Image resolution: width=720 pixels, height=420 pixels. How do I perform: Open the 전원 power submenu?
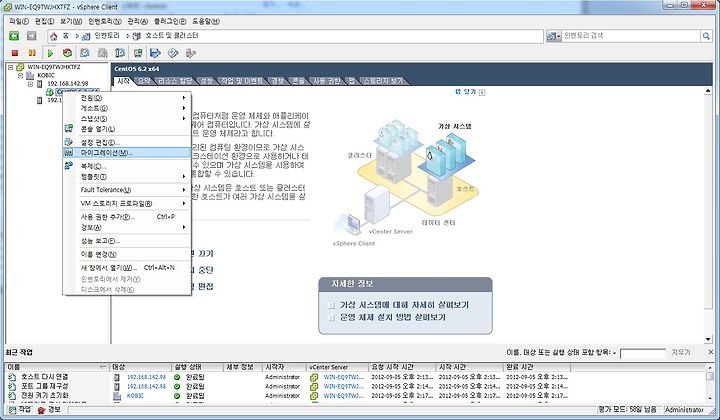(x=127, y=98)
